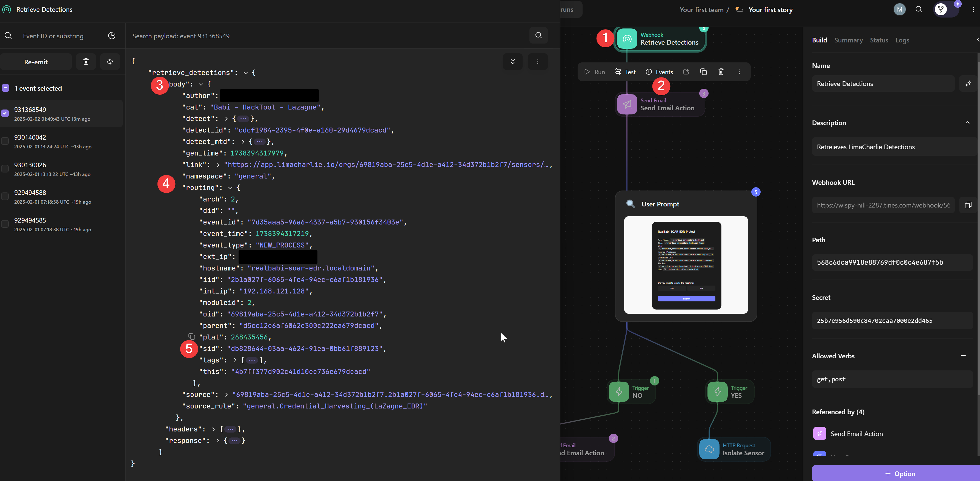Click the Name field 'Retrieve Detections'

point(883,84)
